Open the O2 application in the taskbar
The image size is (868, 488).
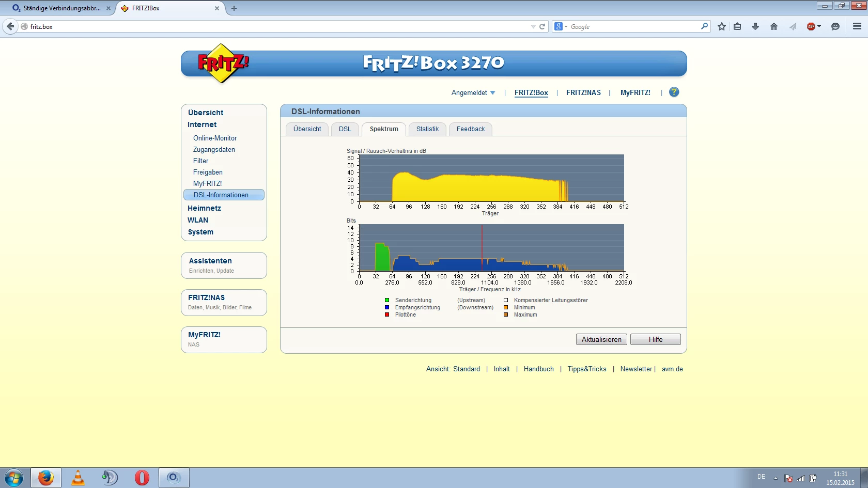(x=174, y=478)
